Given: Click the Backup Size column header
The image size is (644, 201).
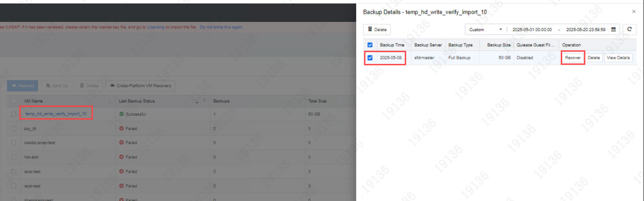Looking at the screenshot, I should click(x=499, y=45).
